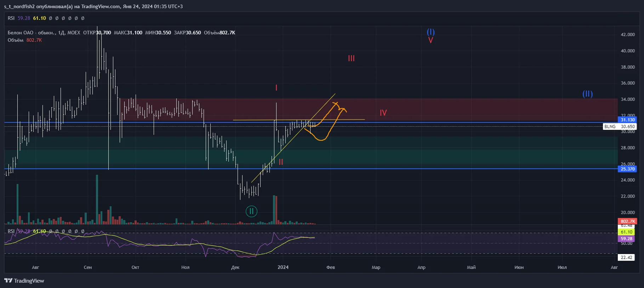Click the 2024 label on time axis
This screenshot has height=288, width=644.
(283, 267)
